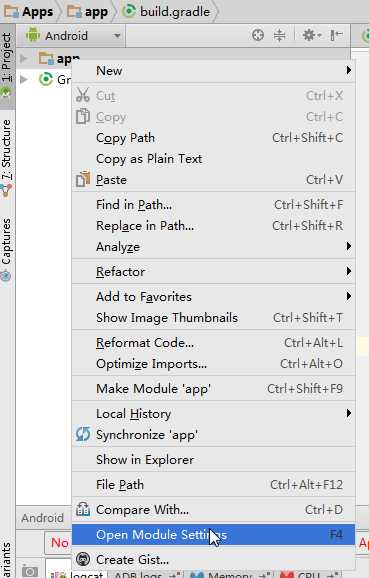The image size is (369, 578).
Task: Open the project panel gear settings
Action: point(312,35)
